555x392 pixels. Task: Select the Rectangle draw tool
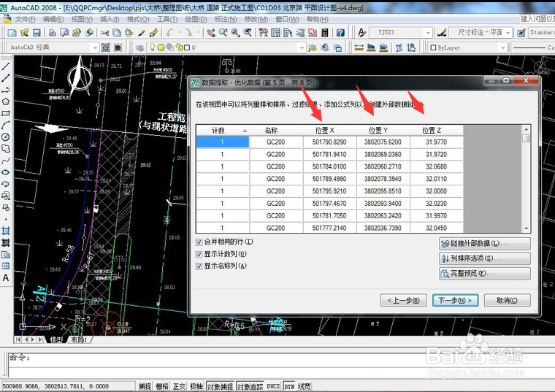[x=6, y=114]
